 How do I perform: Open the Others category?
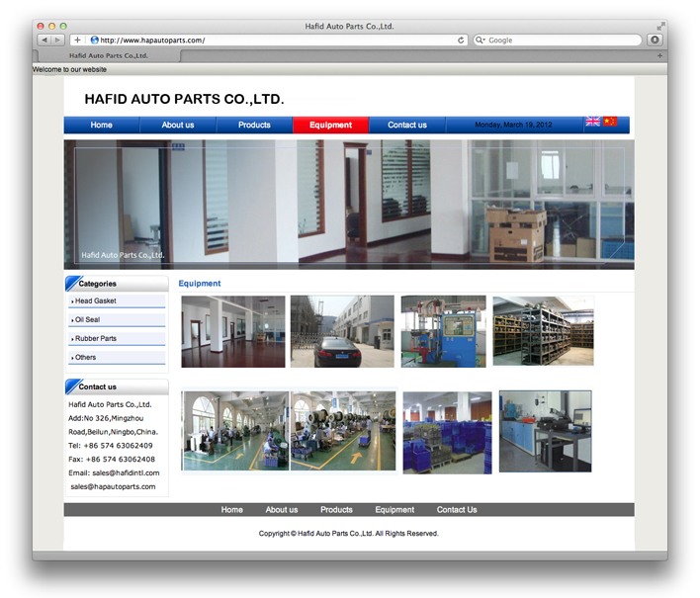coord(117,358)
